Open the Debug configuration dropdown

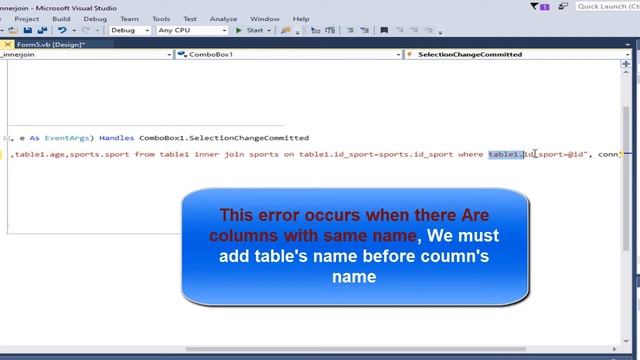[130, 30]
